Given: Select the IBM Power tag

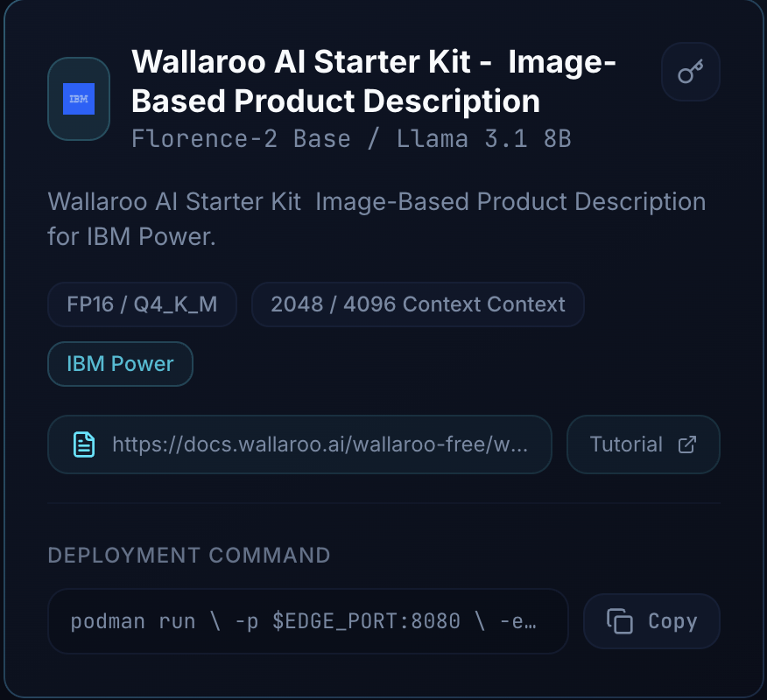Looking at the screenshot, I should click(x=120, y=364).
